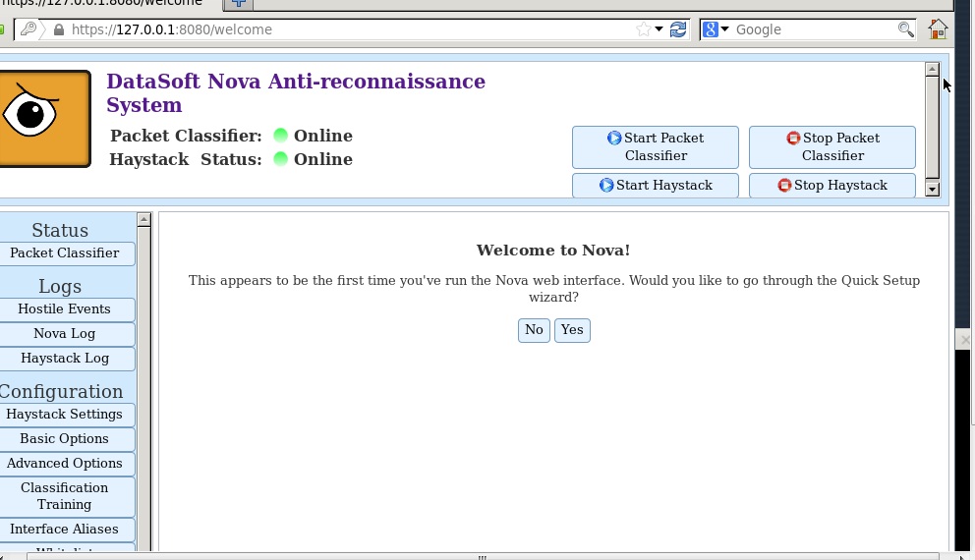
Task: Start the Packet Classifier
Action: pos(655,146)
